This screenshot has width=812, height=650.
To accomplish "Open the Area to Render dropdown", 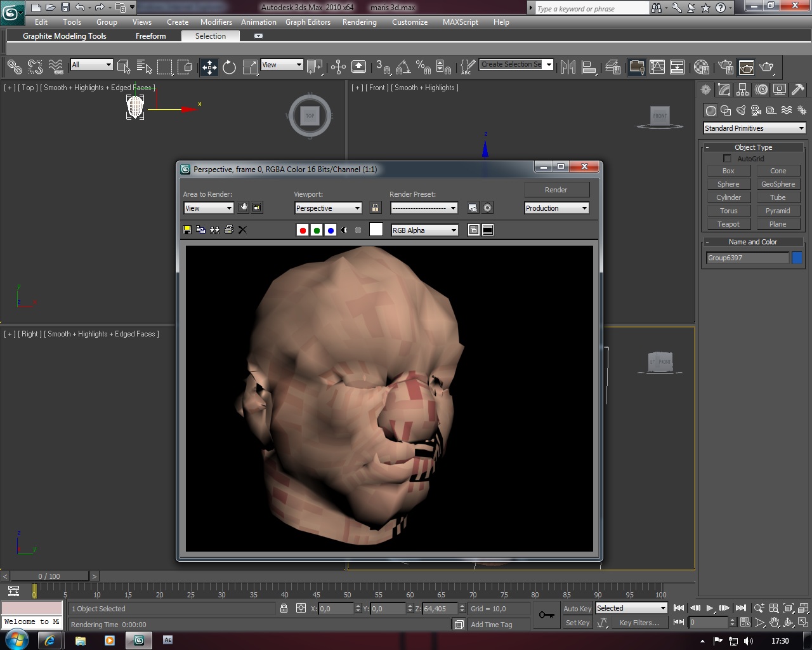I will click(209, 208).
